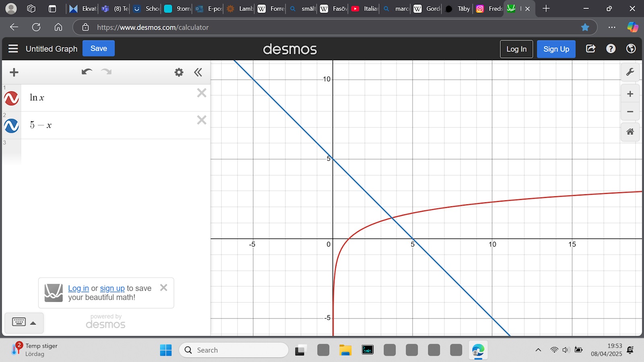
Task: Expand the keypad arrow at bottom left
Action: click(x=33, y=323)
